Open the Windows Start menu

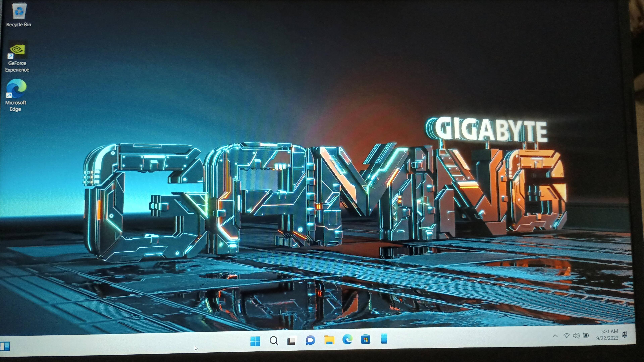click(x=255, y=341)
